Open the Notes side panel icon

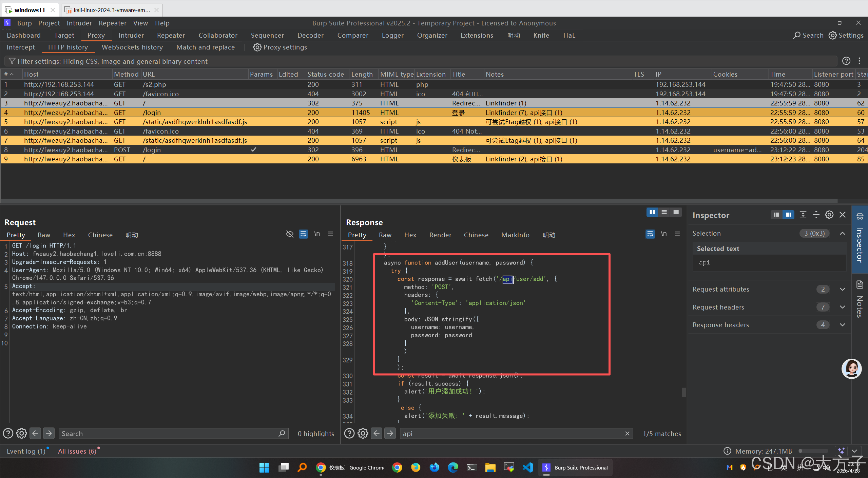click(860, 285)
